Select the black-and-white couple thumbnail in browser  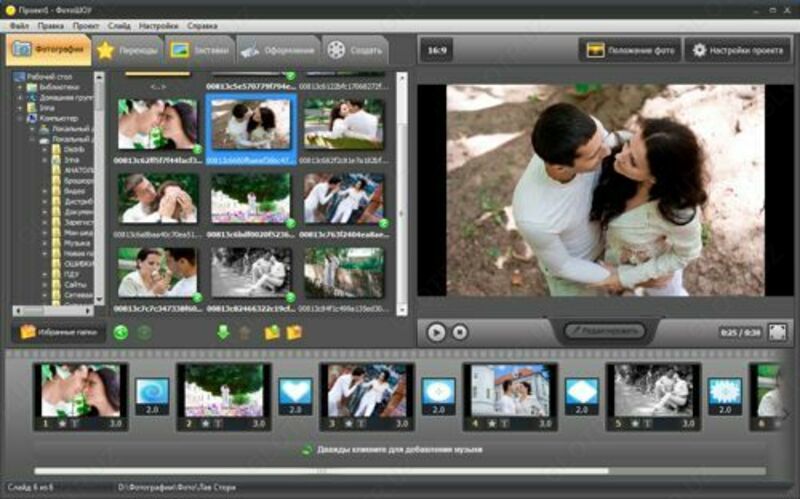(251, 272)
